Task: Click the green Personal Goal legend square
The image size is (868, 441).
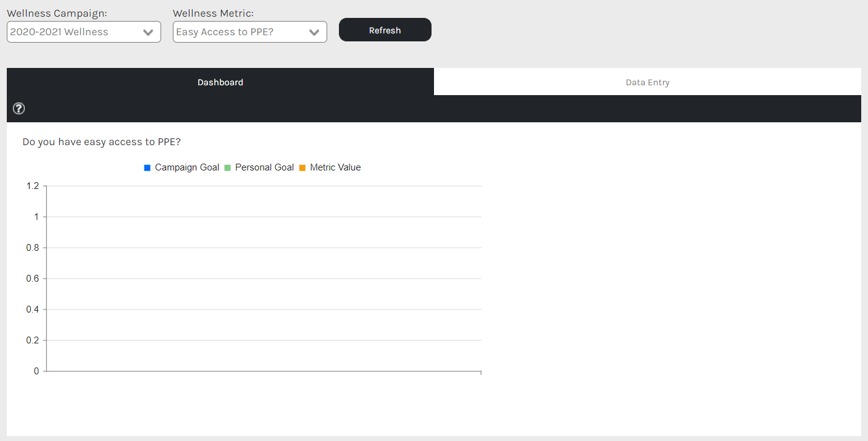Action: [x=227, y=168]
